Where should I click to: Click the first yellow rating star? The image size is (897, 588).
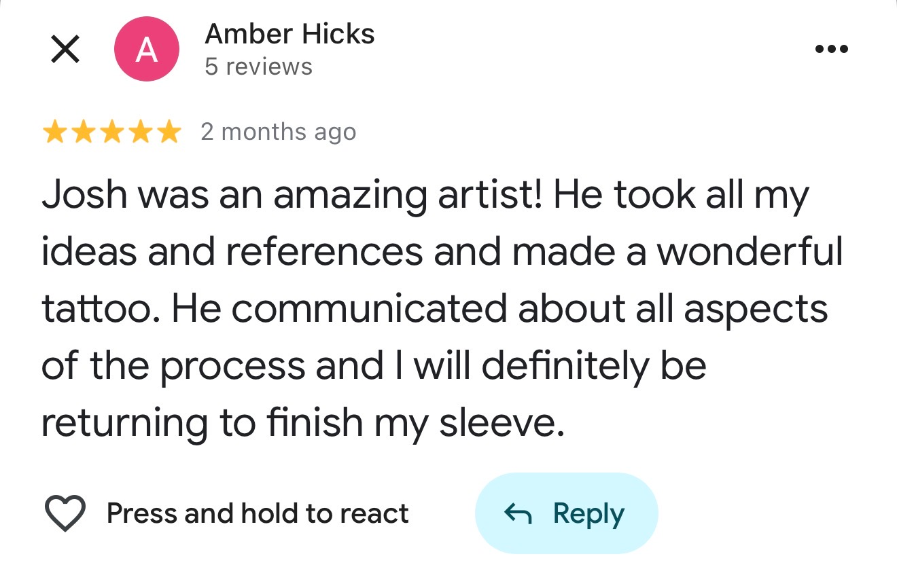tap(54, 132)
